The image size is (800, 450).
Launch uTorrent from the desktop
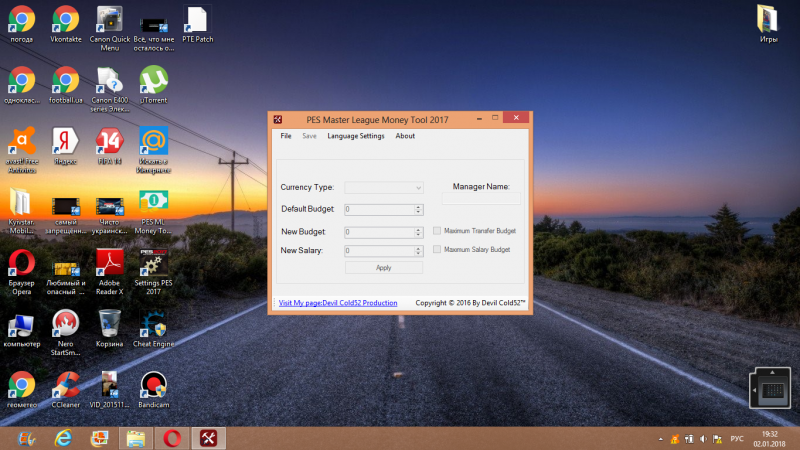tap(154, 85)
